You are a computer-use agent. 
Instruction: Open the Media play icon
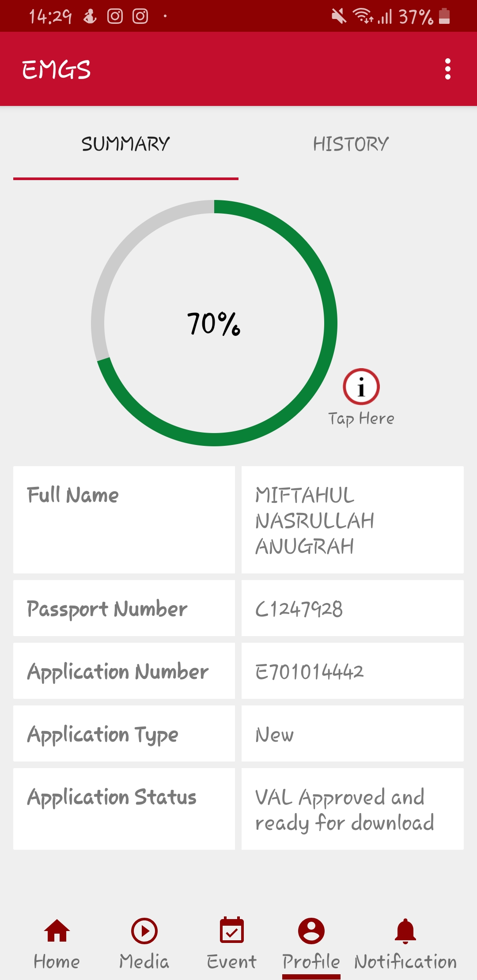tap(144, 931)
